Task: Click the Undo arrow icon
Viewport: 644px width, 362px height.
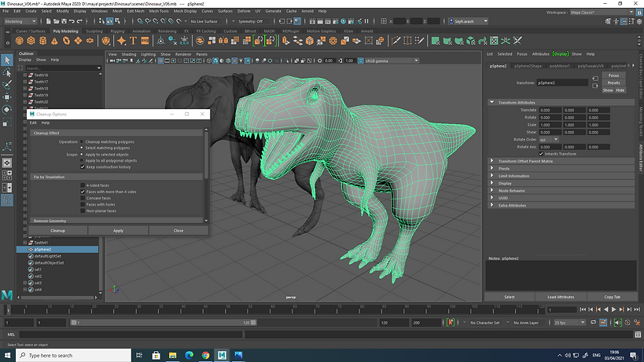Action: tap(72, 21)
